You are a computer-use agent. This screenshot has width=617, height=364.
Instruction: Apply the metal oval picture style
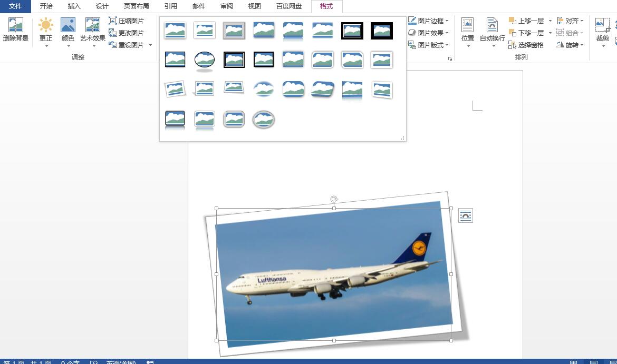coord(264,119)
